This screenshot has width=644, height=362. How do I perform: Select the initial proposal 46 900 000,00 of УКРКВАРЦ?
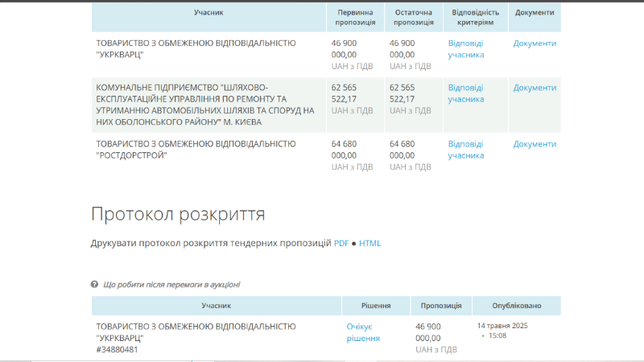coord(345,49)
